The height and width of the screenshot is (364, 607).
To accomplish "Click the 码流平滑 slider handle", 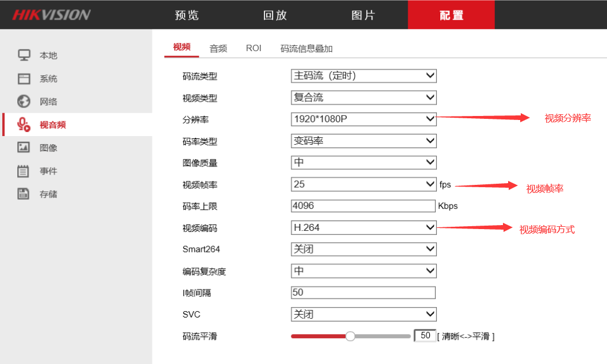I will pyautogui.click(x=350, y=336).
